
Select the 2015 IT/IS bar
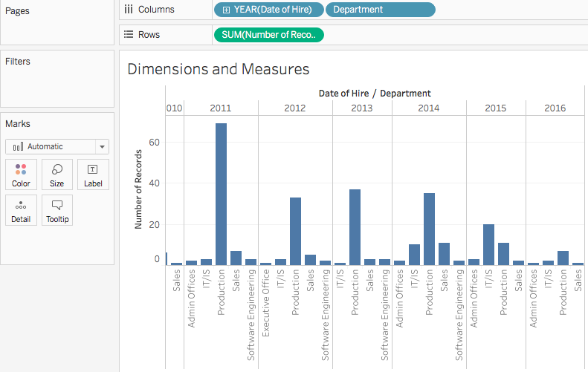pyautogui.click(x=488, y=244)
